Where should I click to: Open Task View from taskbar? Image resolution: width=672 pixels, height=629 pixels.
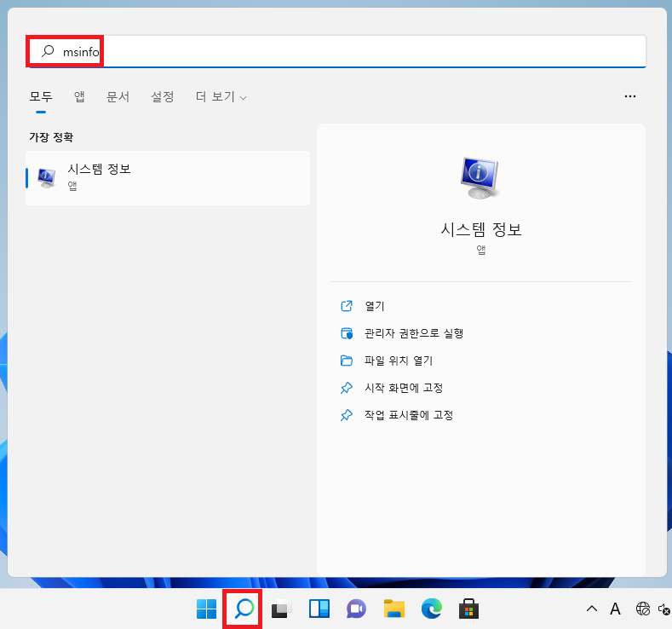[282, 609]
